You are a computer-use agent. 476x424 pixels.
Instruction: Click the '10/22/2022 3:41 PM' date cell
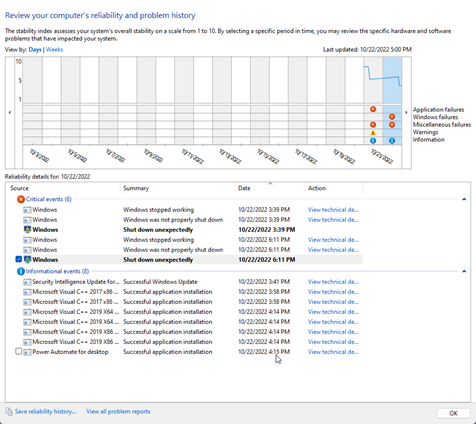click(264, 282)
